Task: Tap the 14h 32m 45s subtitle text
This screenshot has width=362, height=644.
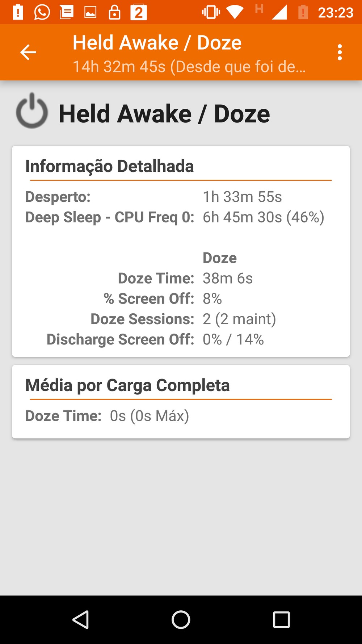Action: pyautogui.click(x=189, y=67)
